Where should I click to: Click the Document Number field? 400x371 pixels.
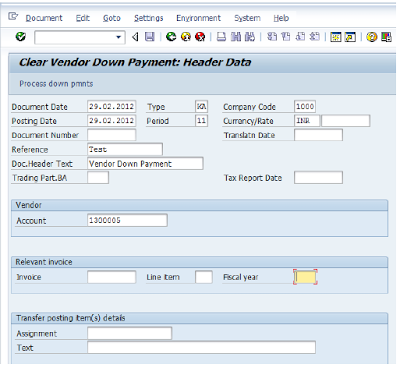tap(111, 135)
